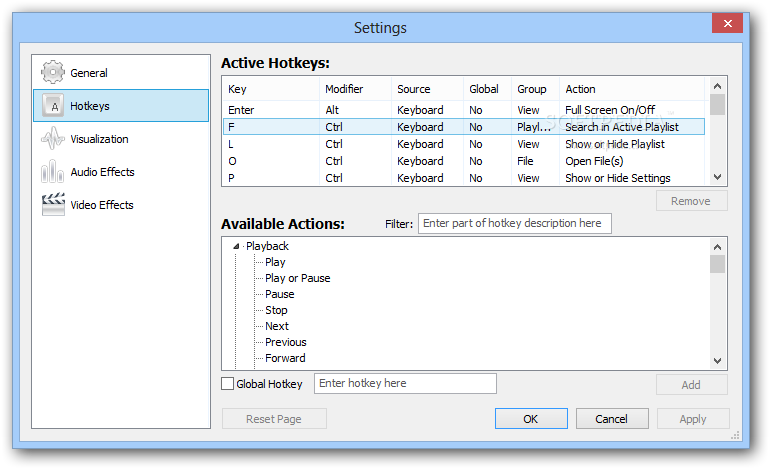Select the Open File(s) hotkey row
The image size is (770, 469).
[x=464, y=161]
